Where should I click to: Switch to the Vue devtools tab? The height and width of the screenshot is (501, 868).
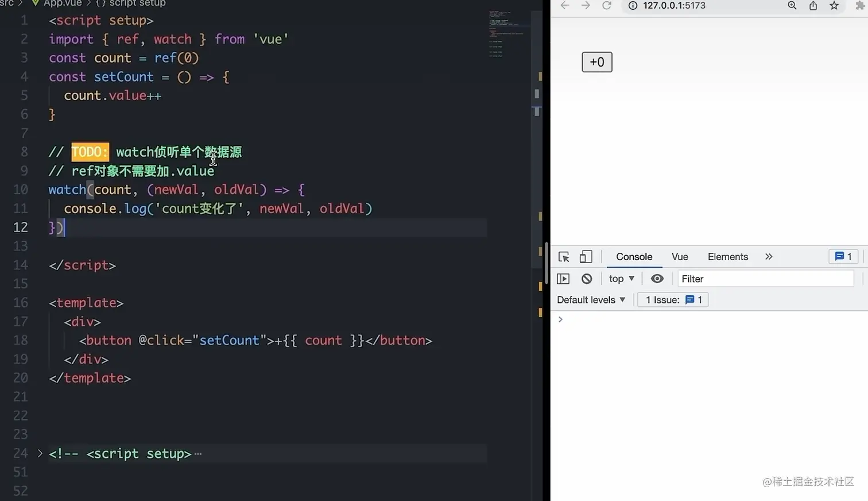680,257
